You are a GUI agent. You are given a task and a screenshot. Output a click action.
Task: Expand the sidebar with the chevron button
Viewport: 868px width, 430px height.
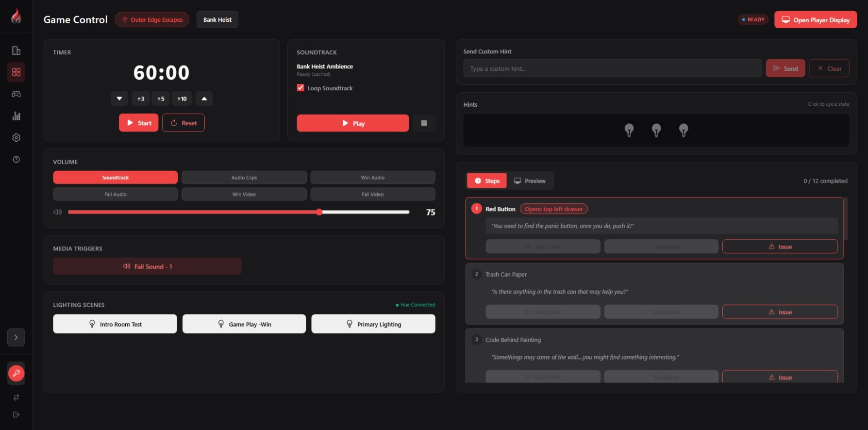[16, 337]
